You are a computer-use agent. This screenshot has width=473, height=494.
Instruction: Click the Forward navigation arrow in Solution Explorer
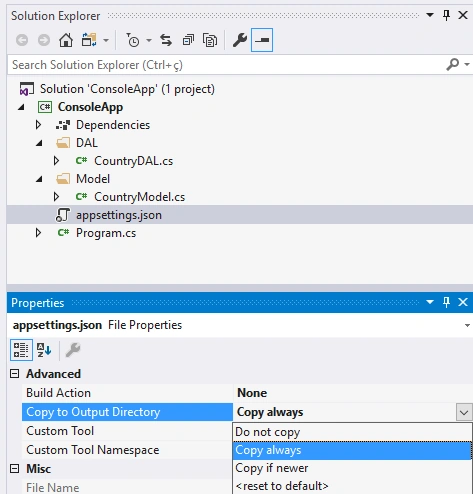pos(44,40)
